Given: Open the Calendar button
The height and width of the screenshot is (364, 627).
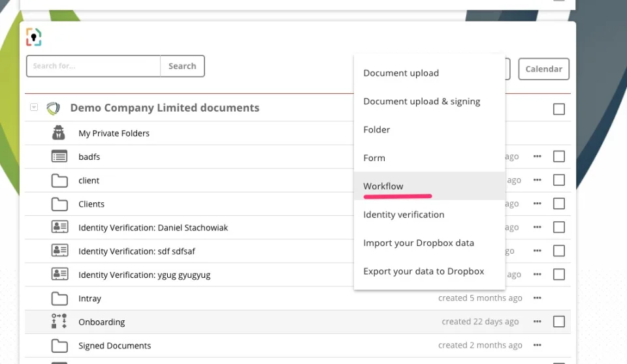Looking at the screenshot, I should [544, 69].
